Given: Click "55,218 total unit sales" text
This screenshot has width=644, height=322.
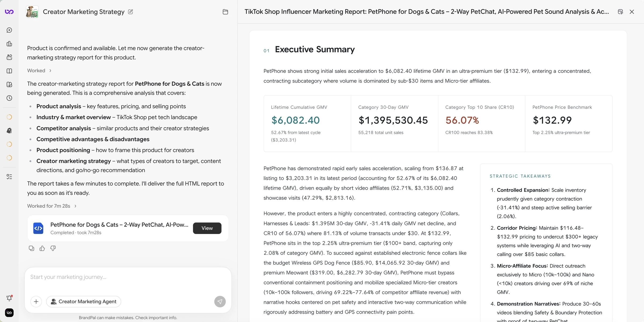Looking at the screenshot, I should point(381,133).
